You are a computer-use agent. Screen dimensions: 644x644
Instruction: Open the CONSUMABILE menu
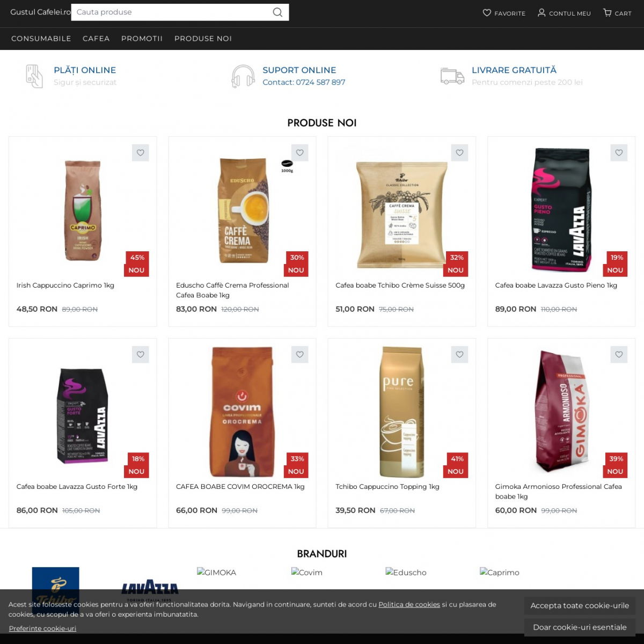[x=41, y=39]
